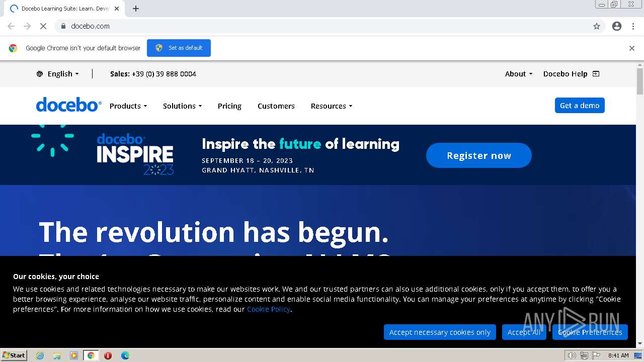Viewport: 644px width, 362px height.
Task: Expand the Products menu
Action: (128, 106)
